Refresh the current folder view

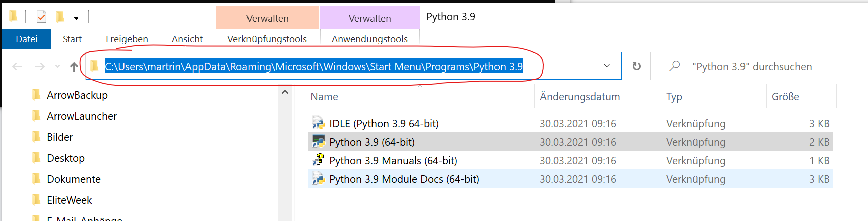pos(636,66)
